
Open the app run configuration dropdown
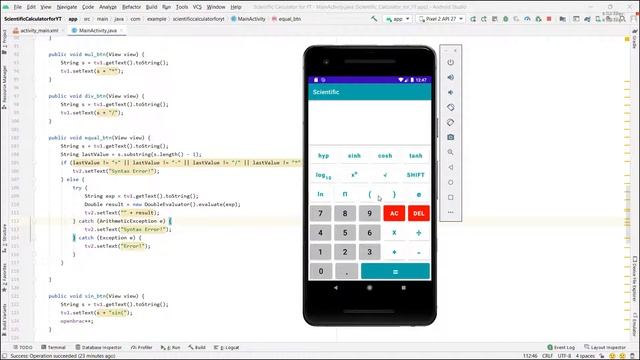[x=398, y=19]
